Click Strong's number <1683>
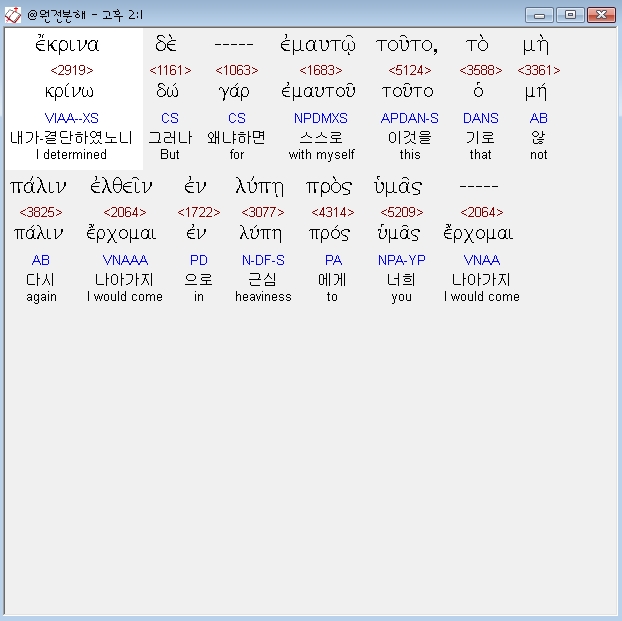This screenshot has width=622, height=621. 321,70
